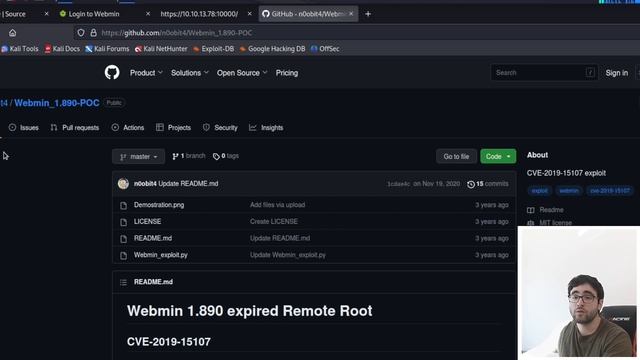Click the GitHub search field
The image size is (640, 360).
(x=544, y=73)
